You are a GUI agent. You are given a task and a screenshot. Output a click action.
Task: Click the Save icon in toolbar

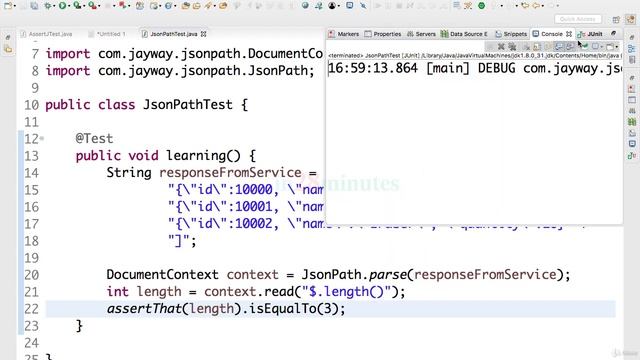(34, 6)
